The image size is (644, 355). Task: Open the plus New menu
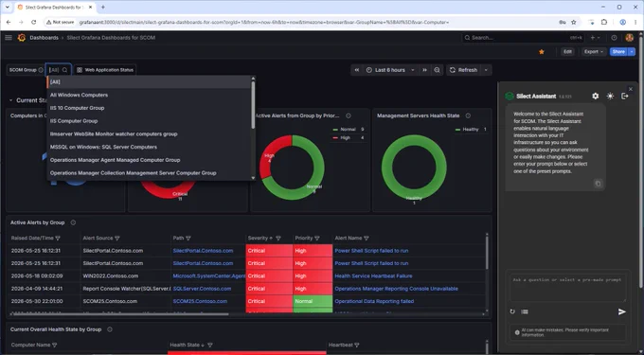[595, 38]
